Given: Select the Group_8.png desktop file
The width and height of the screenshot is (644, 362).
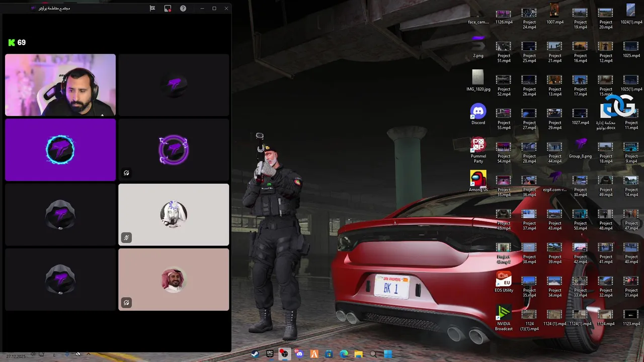Looking at the screenshot, I should (x=580, y=148).
